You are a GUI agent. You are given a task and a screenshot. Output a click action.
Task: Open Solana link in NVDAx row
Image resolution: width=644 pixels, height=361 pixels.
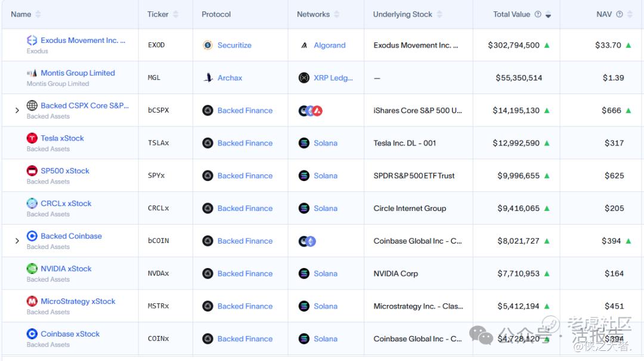point(326,273)
